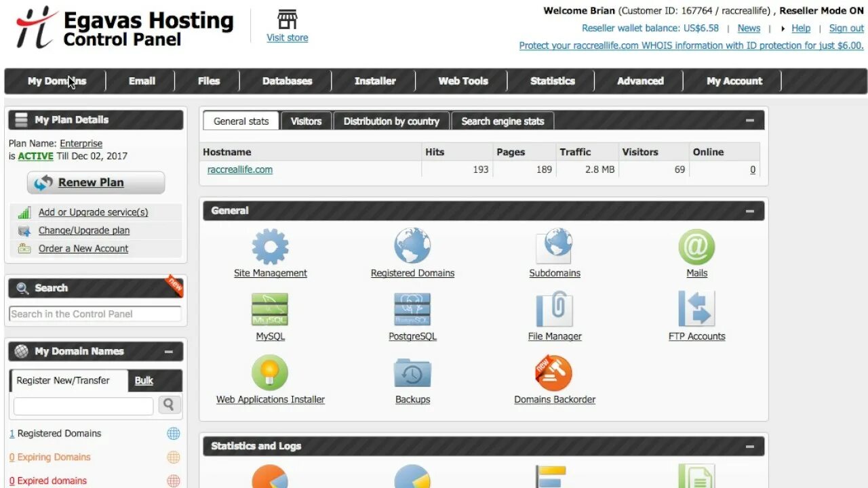Click the Pages value 189

click(544, 170)
